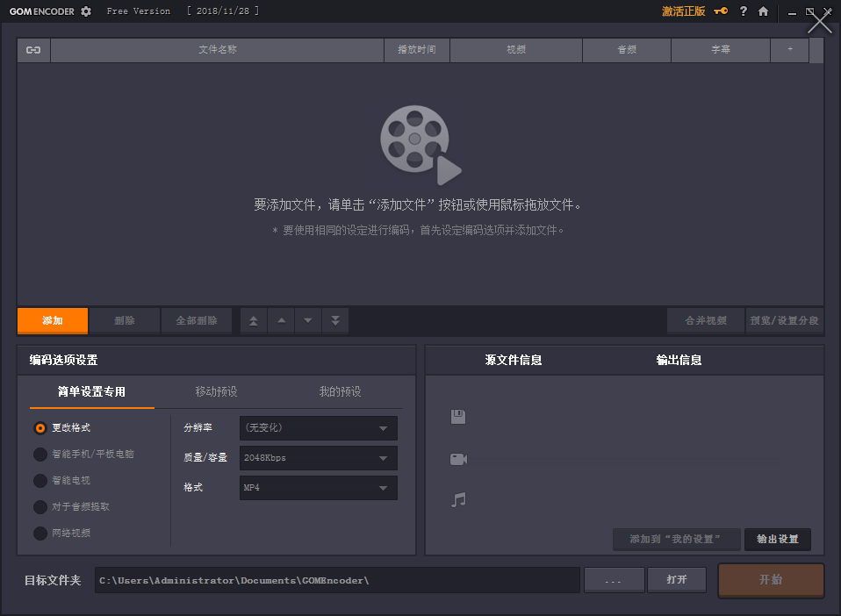Switch to the 我的预设 tab
This screenshot has width=841, height=616.
click(x=341, y=392)
